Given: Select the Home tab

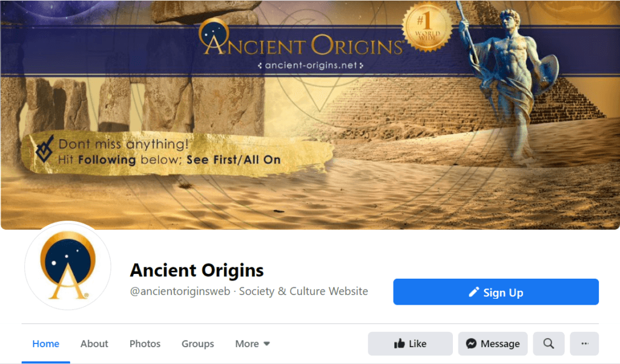Looking at the screenshot, I should tap(46, 343).
